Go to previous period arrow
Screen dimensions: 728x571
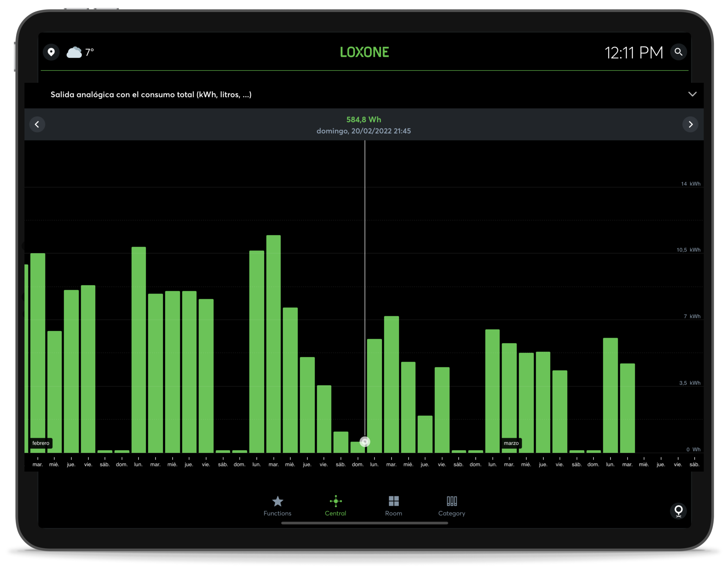[x=37, y=124]
